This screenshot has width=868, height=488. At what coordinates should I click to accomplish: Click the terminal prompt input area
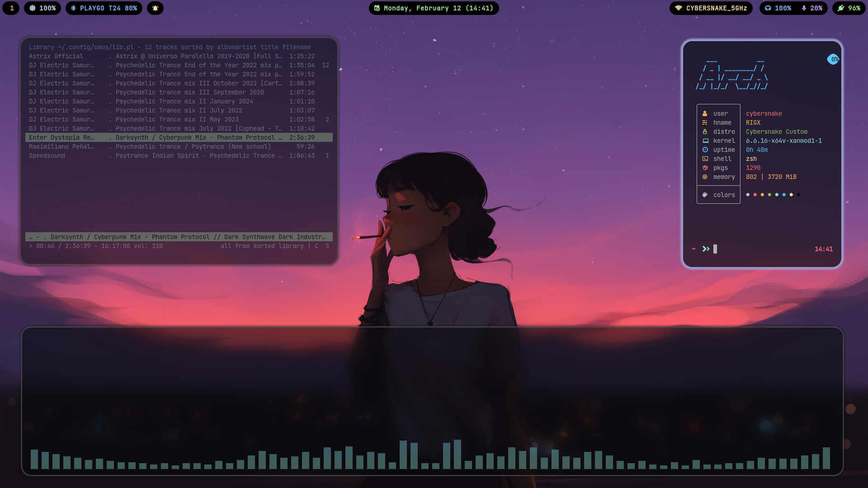point(715,249)
